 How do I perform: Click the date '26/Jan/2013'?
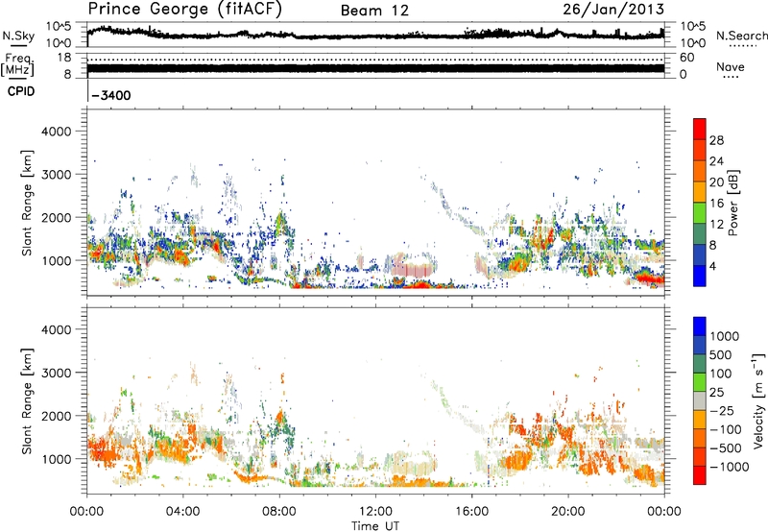click(x=613, y=10)
